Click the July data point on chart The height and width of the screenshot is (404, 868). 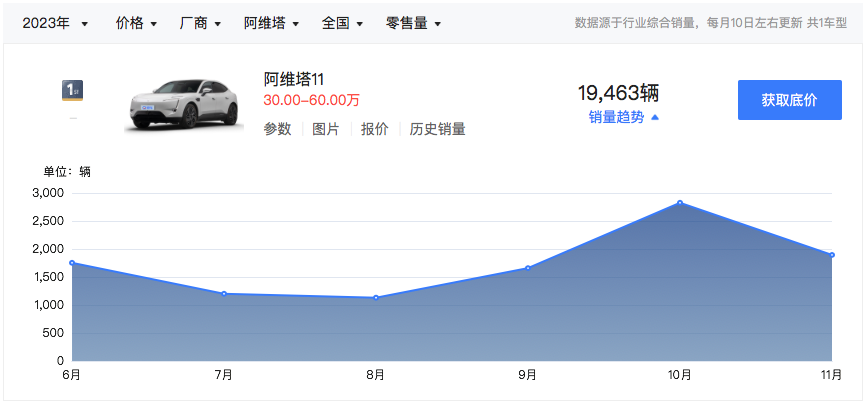click(x=224, y=294)
